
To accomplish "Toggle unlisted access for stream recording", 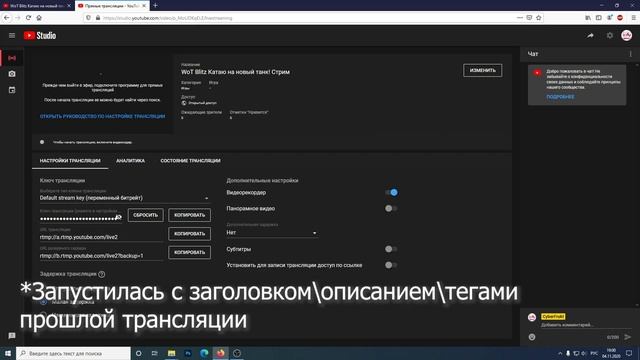I will tap(391, 265).
